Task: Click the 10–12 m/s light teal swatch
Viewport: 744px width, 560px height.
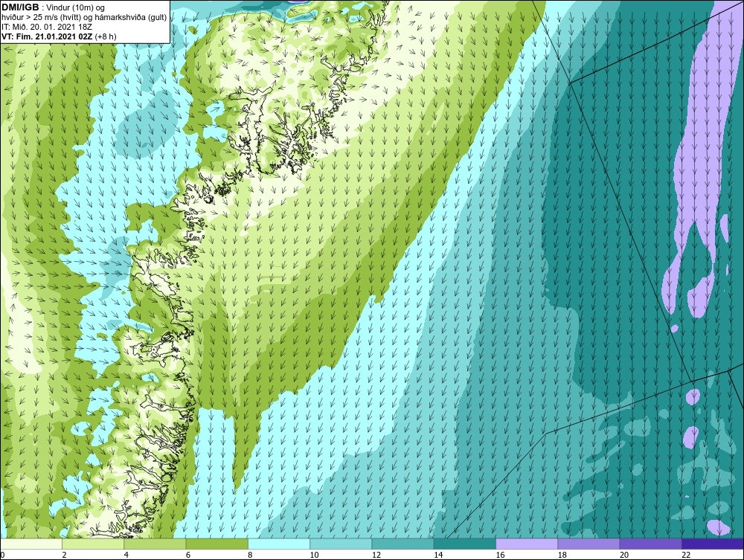Action: pyautogui.click(x=341, y=544)
